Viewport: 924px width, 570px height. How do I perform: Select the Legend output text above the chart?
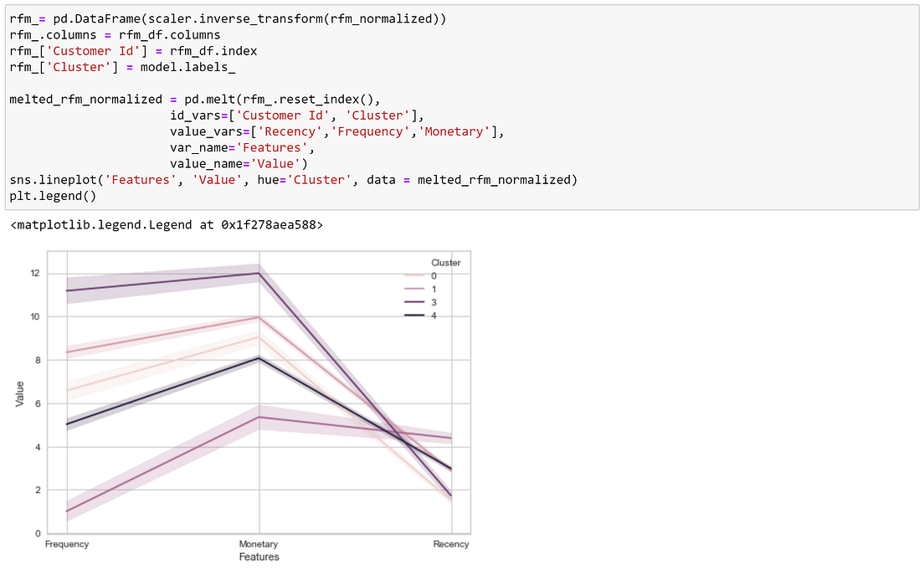[x=167, y=224]
